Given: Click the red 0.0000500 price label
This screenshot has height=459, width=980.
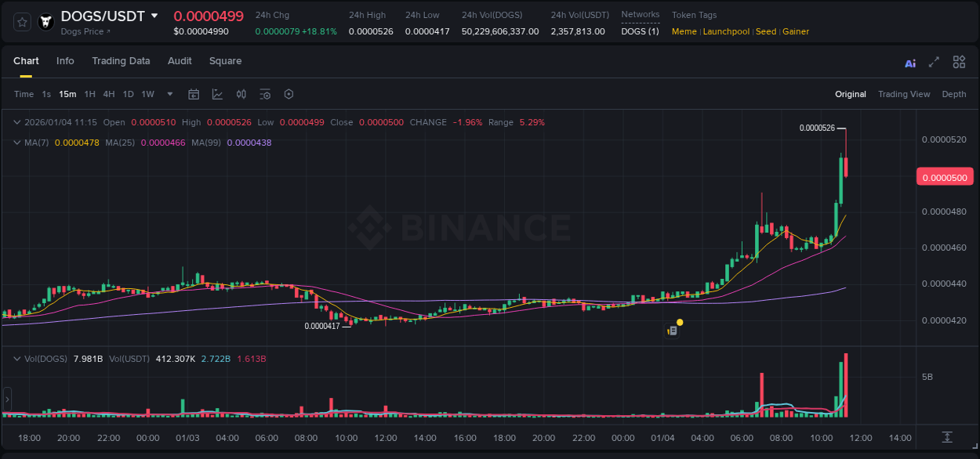Looking at the screenshot, I should pyautogui.click(x=944, y=177).
